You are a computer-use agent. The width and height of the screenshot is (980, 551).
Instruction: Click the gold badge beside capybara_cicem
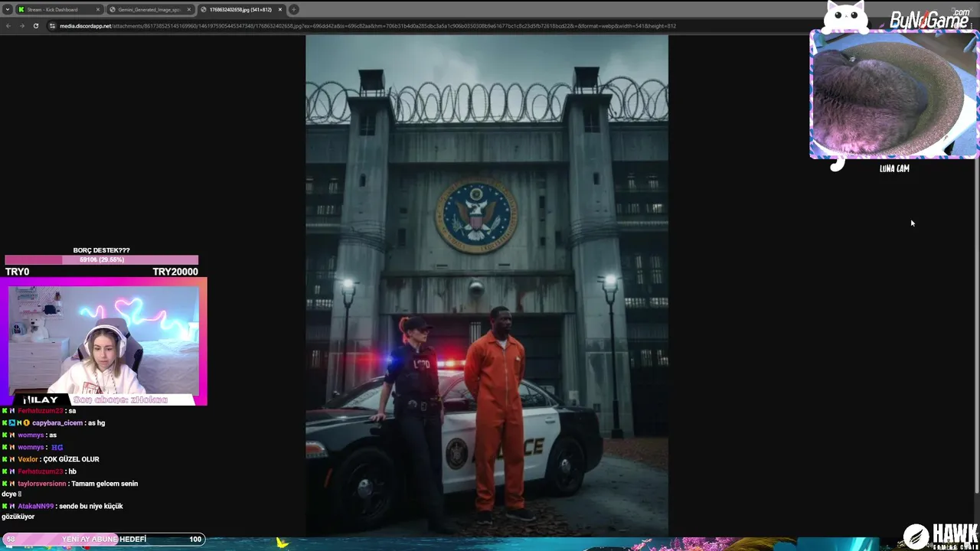[26, 422]
